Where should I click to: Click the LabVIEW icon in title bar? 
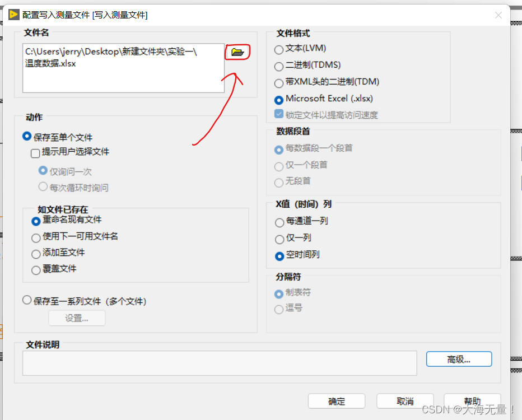coord(13,15)
